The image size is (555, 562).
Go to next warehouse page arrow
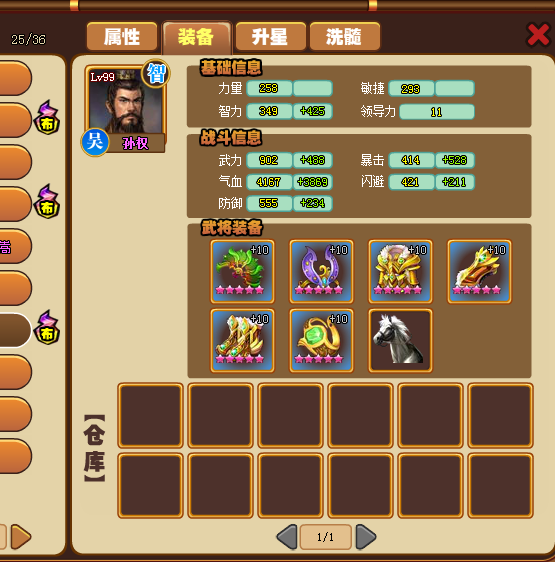[x=366, y=537]
